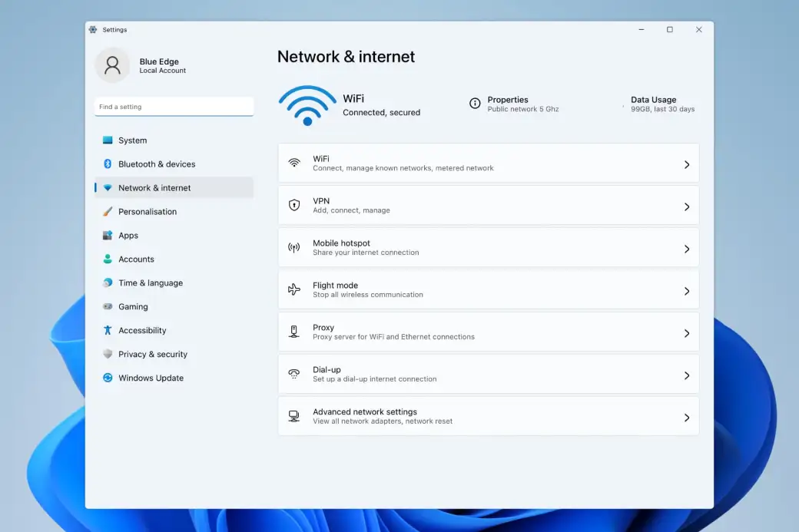This screenshot has width=799, height=532.
Task: Open Advanced network settings page
Action: tap(489, 416)
